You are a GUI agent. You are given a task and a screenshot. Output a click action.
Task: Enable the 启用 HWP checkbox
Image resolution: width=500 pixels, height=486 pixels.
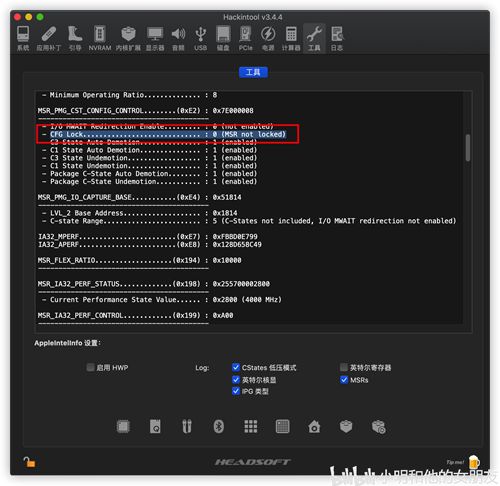coord(90,367)
